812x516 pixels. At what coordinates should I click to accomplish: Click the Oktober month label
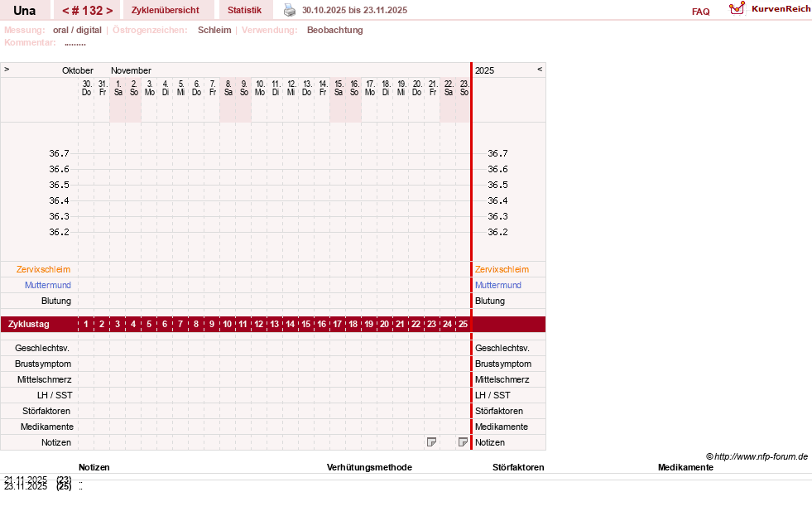coord(78,70)
